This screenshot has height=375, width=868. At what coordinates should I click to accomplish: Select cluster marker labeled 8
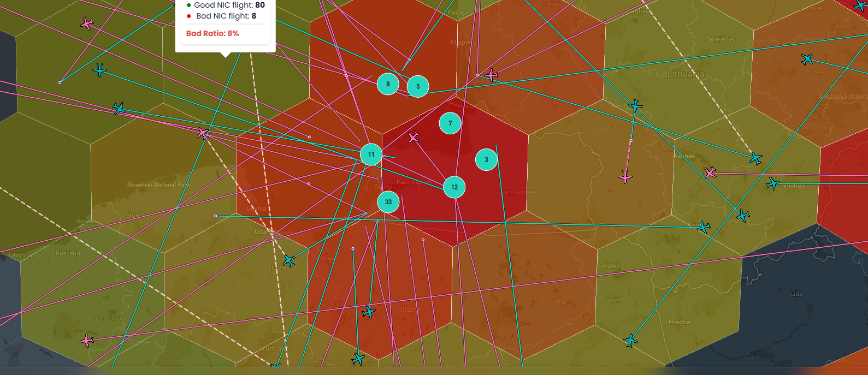(x=388, y=84)
